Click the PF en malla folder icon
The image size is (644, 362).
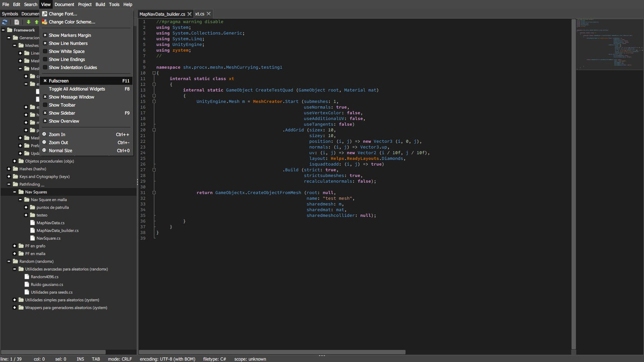point(21,254)
